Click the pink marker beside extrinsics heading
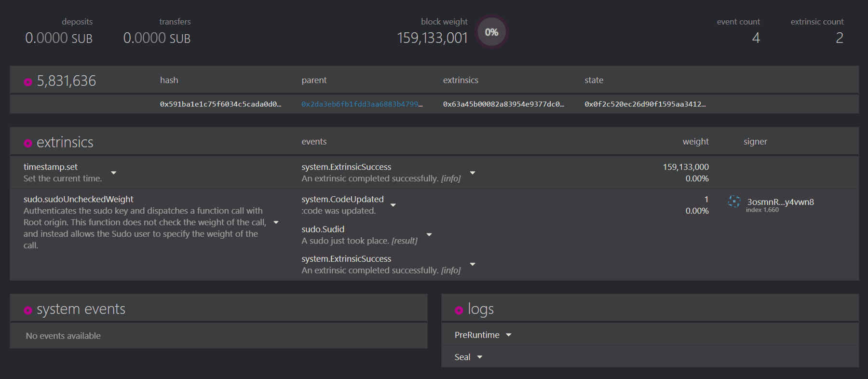 tap(28, 143)
